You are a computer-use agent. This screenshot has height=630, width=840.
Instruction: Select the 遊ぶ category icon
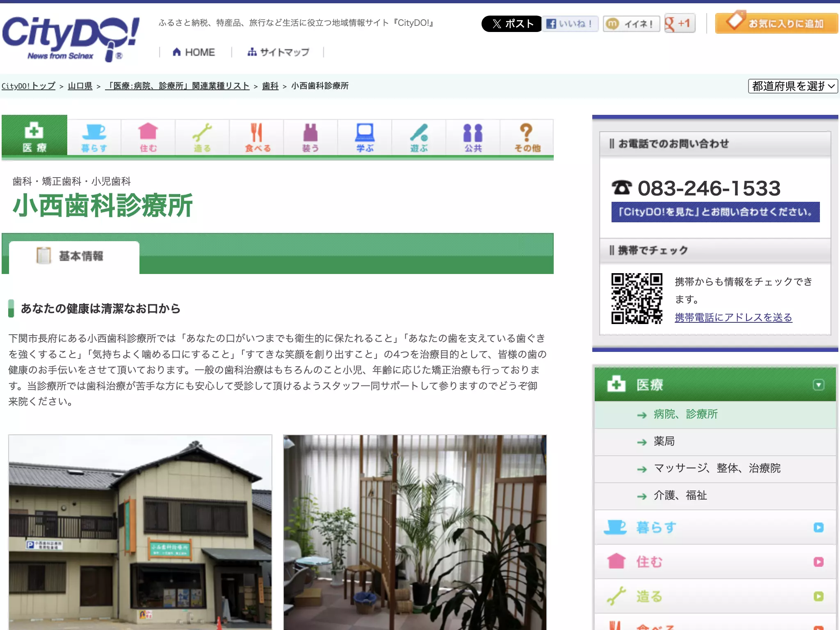pyautogui.click(x=419, y=137)
